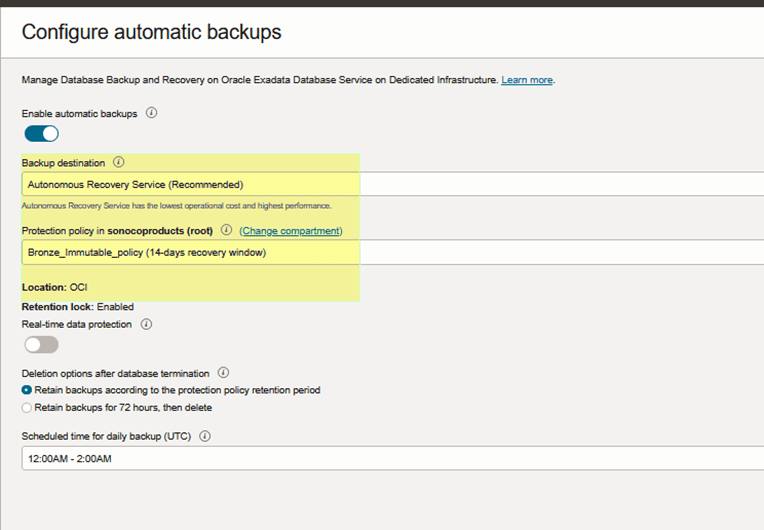Click the Backup destination info icon
Screen dimensions: 764x530
click(x=119, y=162)
